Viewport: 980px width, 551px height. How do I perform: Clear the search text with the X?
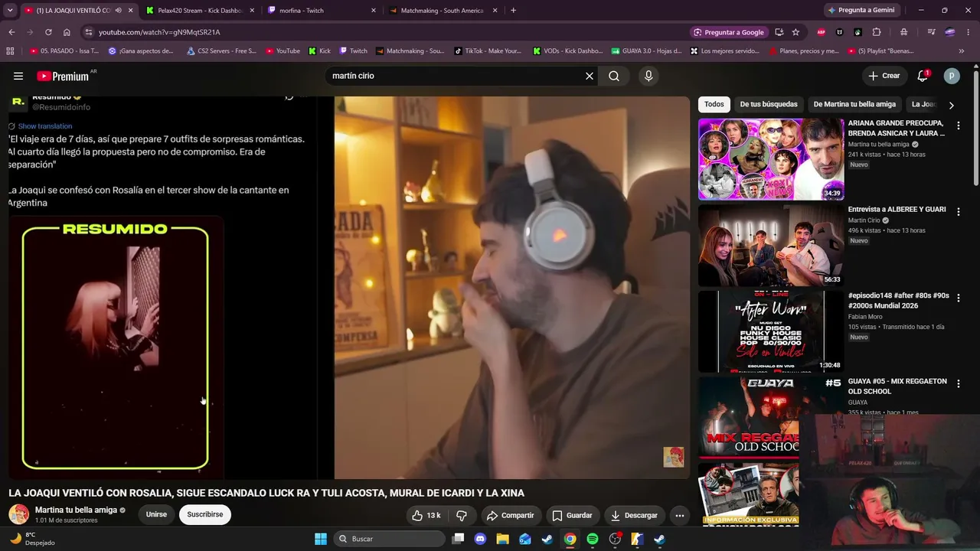590,76
